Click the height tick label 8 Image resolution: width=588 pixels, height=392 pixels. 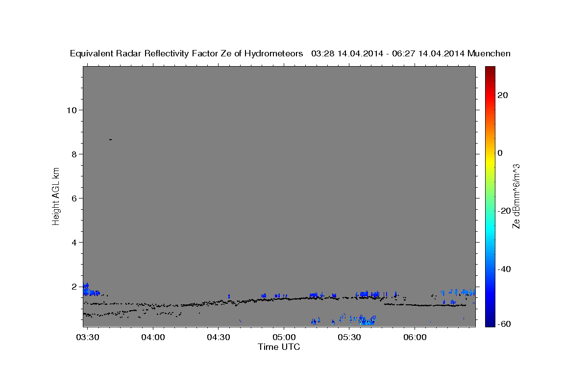[x=73, y=154]
